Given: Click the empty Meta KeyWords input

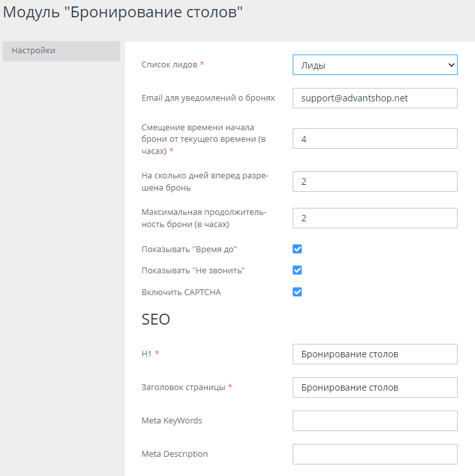Looking at the screenshot, I should tap(375, 421).
